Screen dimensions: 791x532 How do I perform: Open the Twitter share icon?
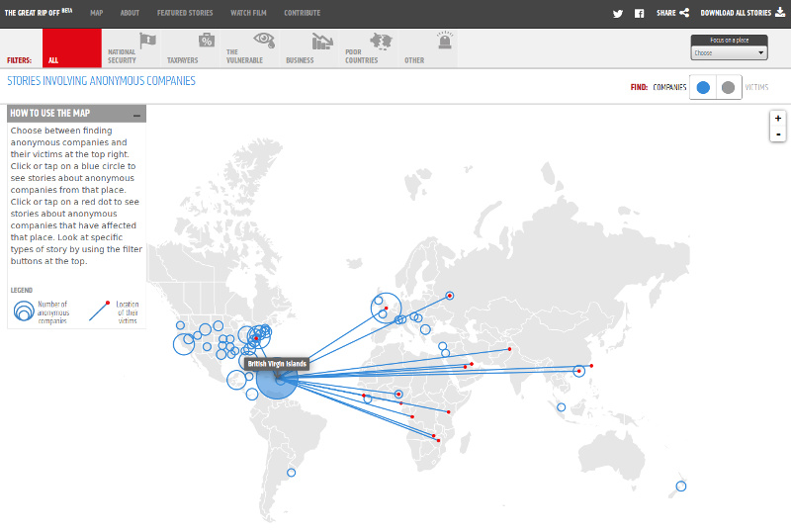tap(618, 14)
